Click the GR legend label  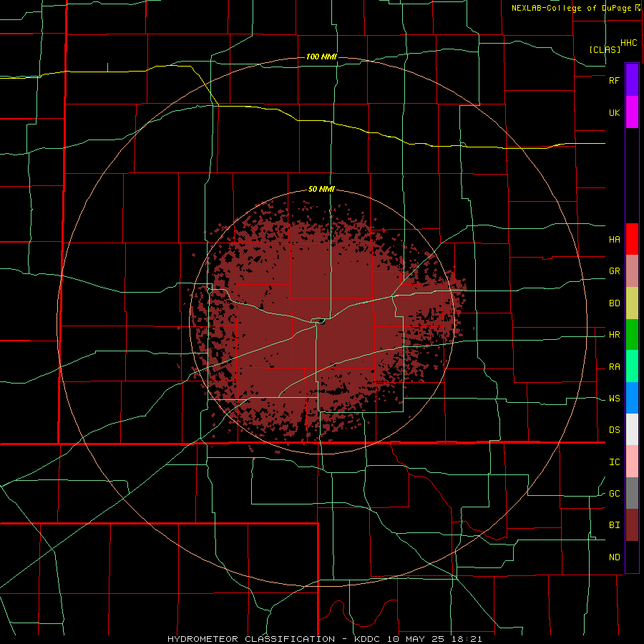point(614,271)
